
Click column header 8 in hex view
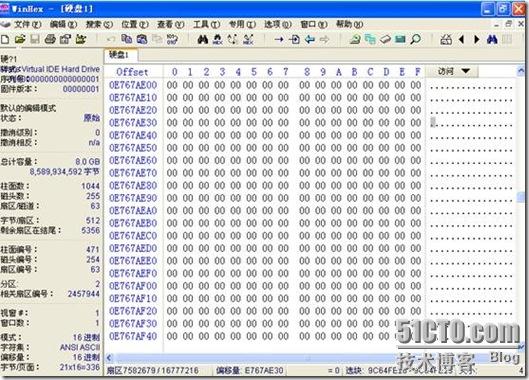coord(306,72)
